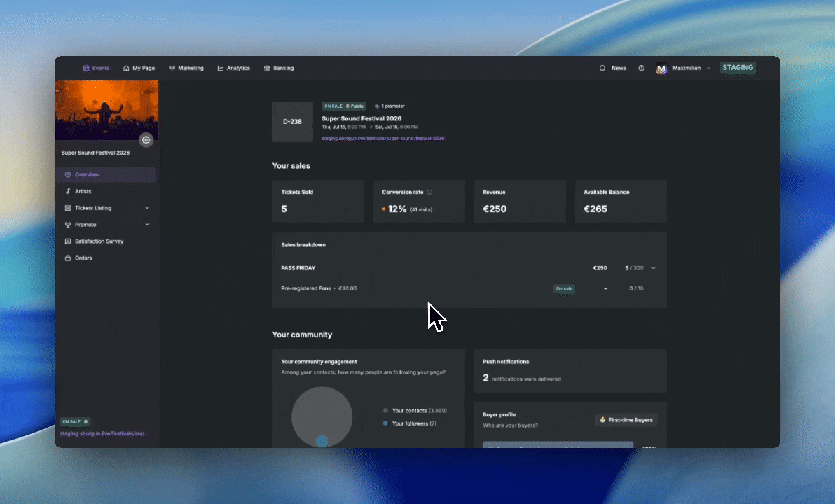Open the Tickets Sold card

318,201
